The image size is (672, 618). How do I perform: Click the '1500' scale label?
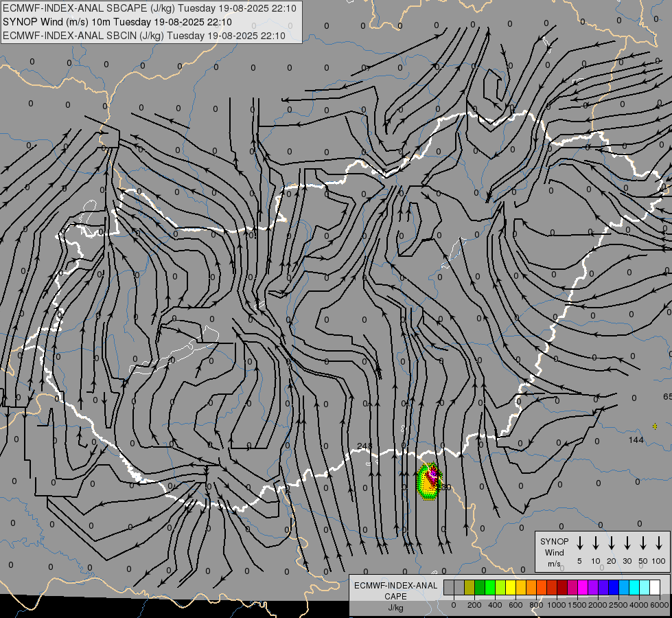tap(577, 605)
